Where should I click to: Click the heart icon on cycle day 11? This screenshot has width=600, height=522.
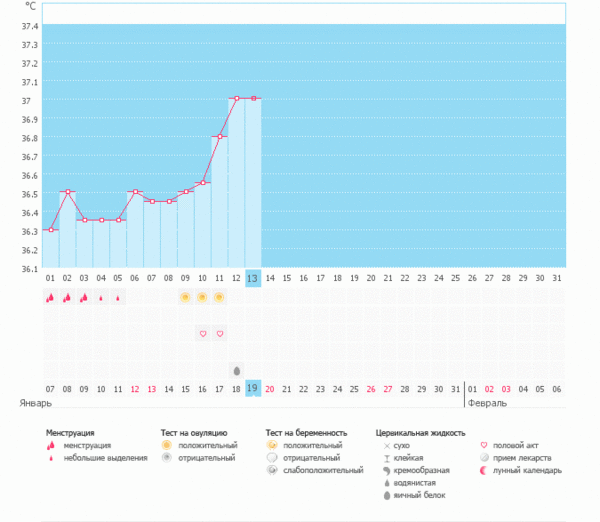[219, 333]
